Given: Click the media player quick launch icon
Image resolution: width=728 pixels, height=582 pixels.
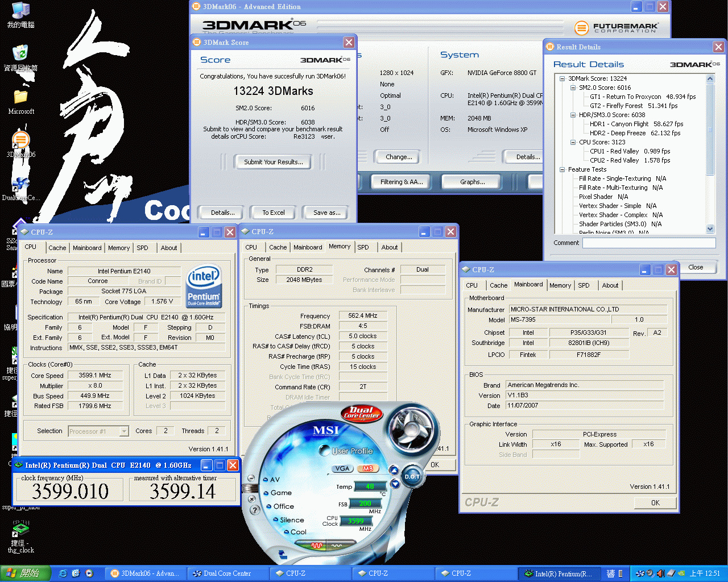Looking at the screenshot, I should tap(89, 573).
